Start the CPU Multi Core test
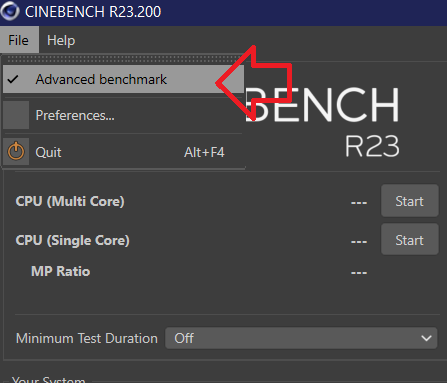This screenshot has height=383, width=447. click(x=410, y=201)
